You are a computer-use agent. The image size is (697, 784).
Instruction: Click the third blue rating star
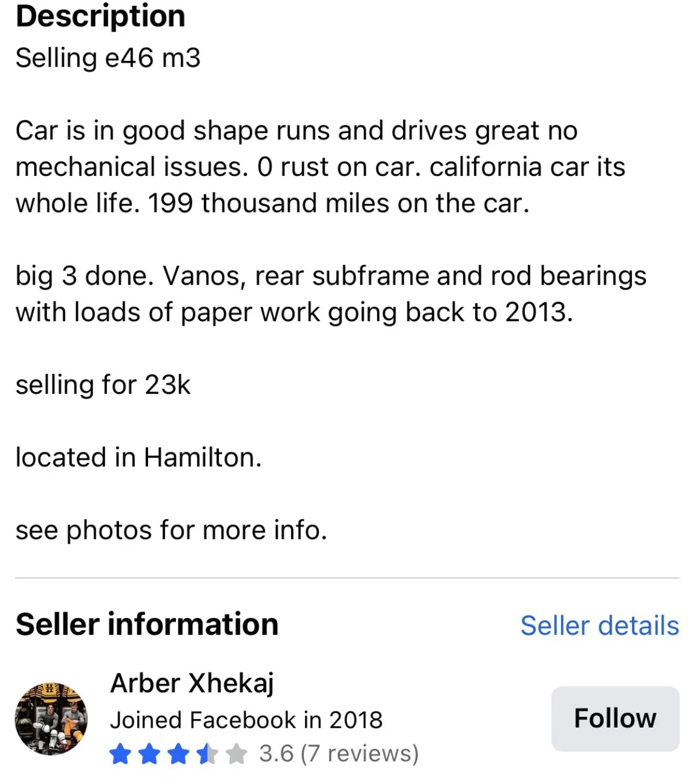[178, 754]
